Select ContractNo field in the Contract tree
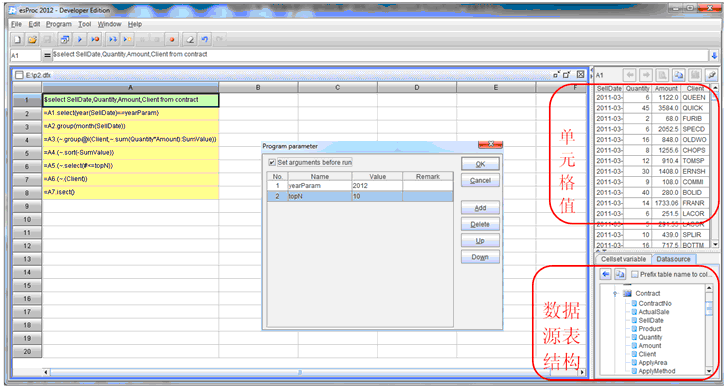 tap(655, 304)
